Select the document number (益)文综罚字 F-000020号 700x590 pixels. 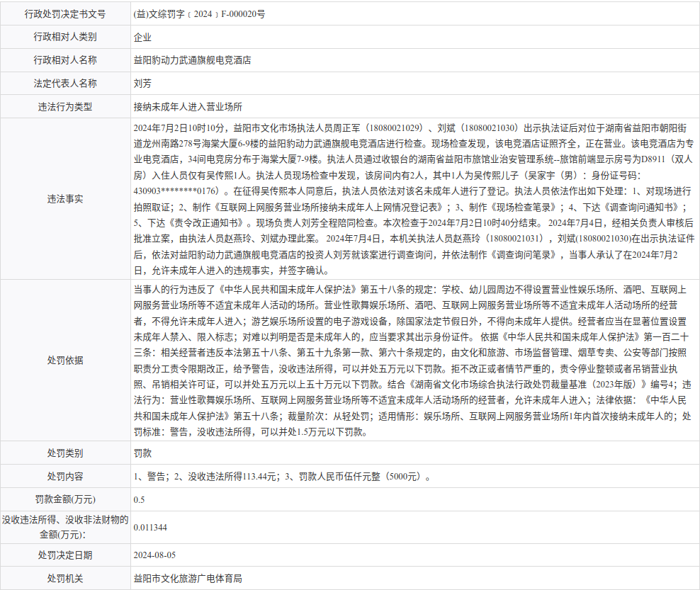(x=200, y=13)
